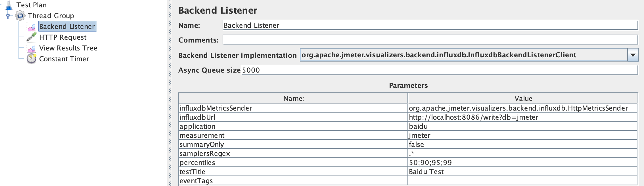Click the Backend Listener graph icon
The width and height of the screenshot is (644, 186).
coord(31,27)
